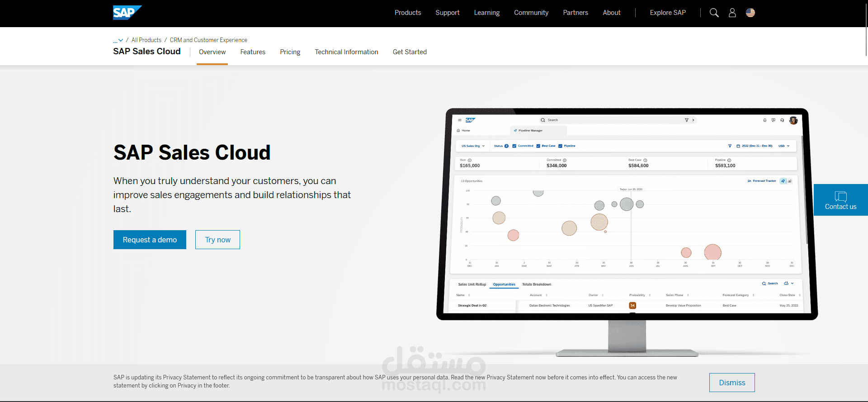The image size is (868, 402).
Task: Open the Community menu
Action: (x=531, y=13)
